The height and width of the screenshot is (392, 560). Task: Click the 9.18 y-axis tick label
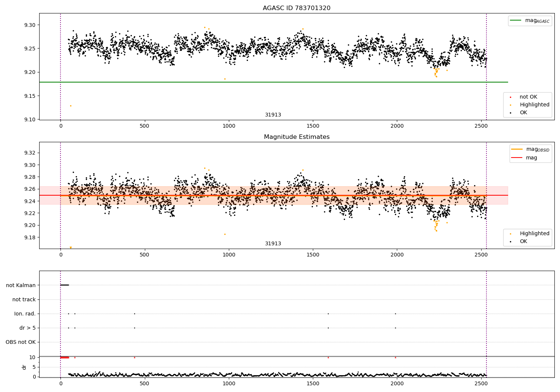[x=30, y=237]
